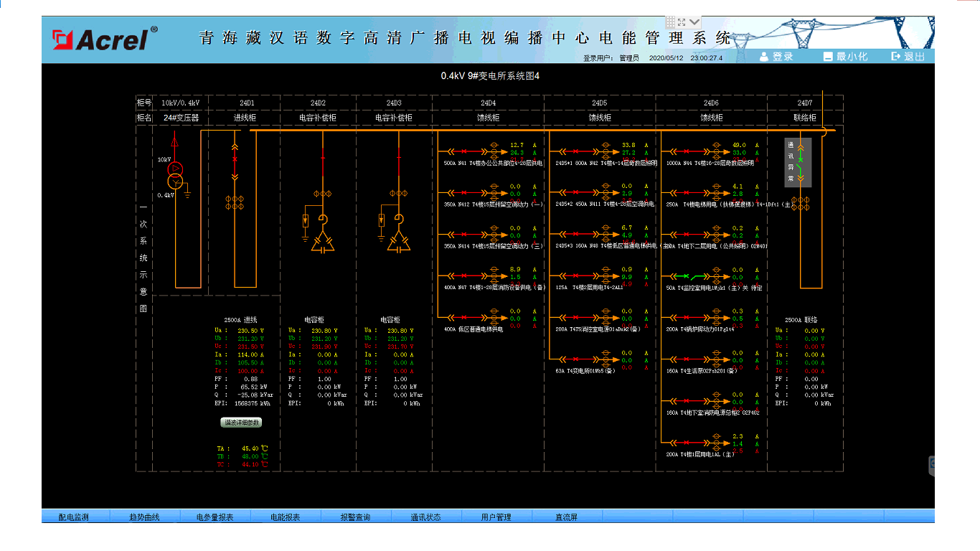
Task: Click the 退出 exit button
Action: tap(908, 57)
